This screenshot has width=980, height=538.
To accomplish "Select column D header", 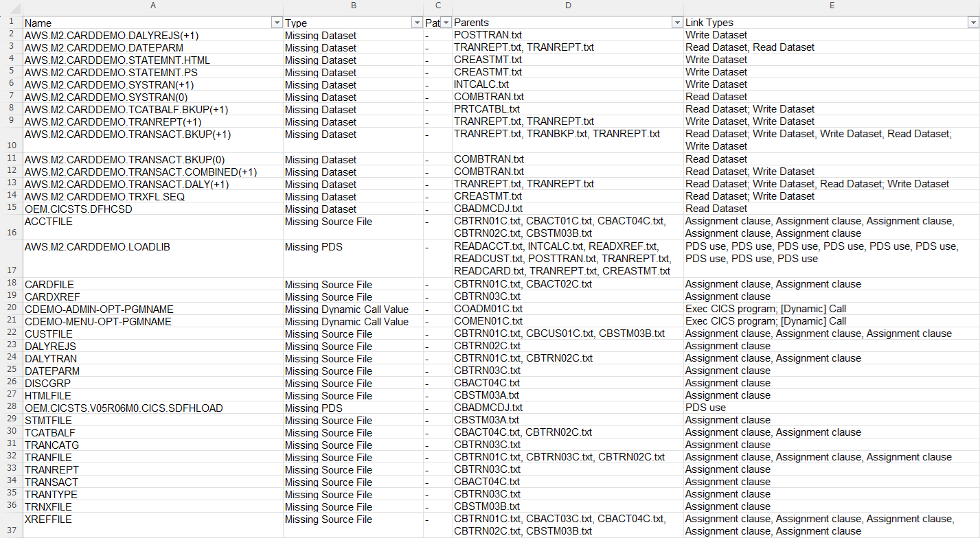I will (568, 5).
